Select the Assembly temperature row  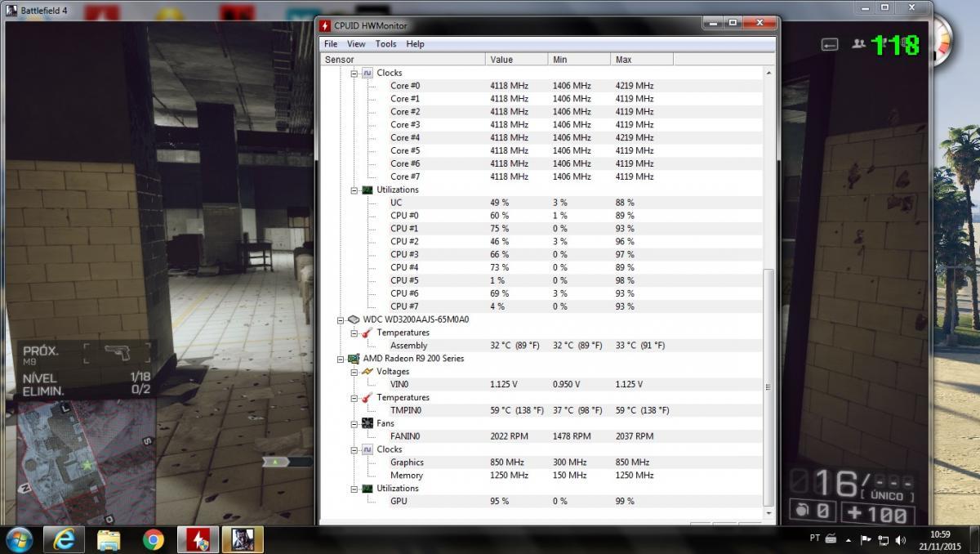542,346
